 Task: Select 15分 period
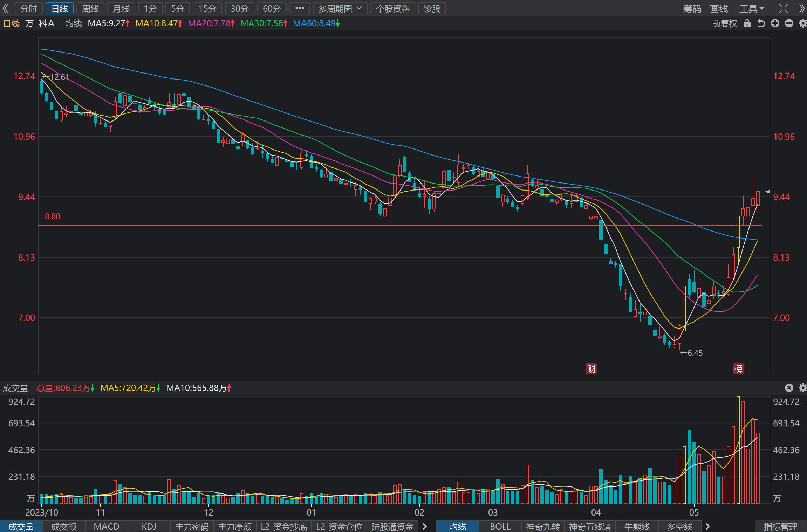coord(207,8)
